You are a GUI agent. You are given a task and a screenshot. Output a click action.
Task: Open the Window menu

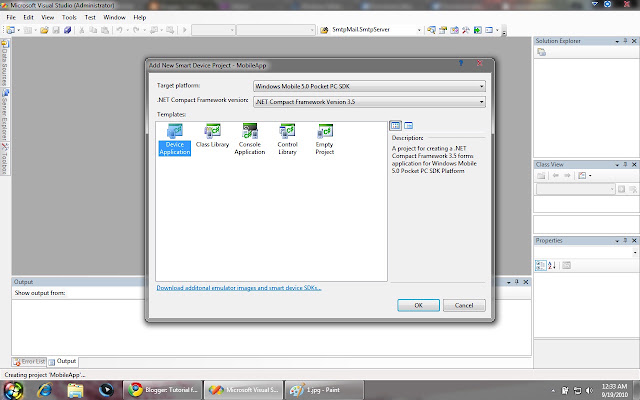[114, 18]
